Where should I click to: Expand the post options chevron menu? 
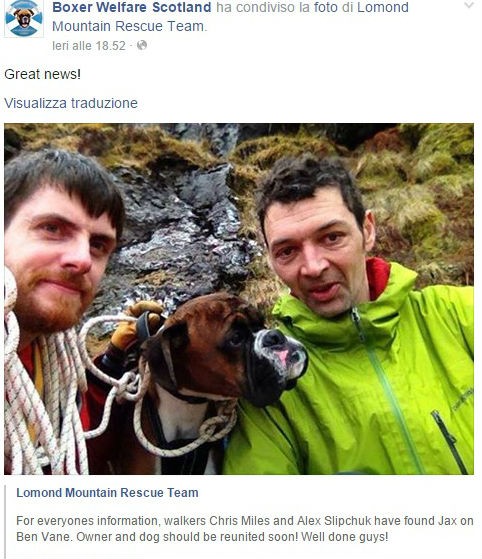pos(469,5)
